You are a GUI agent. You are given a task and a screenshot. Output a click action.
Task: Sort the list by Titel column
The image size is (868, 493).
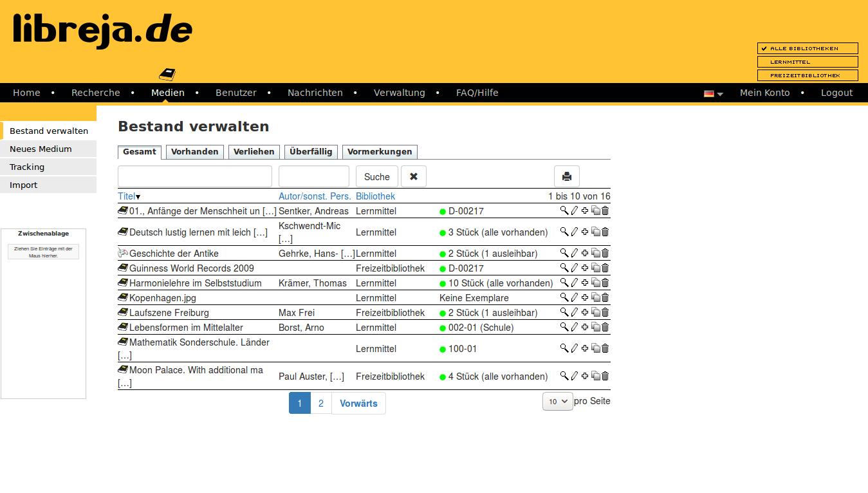point(126,196)
